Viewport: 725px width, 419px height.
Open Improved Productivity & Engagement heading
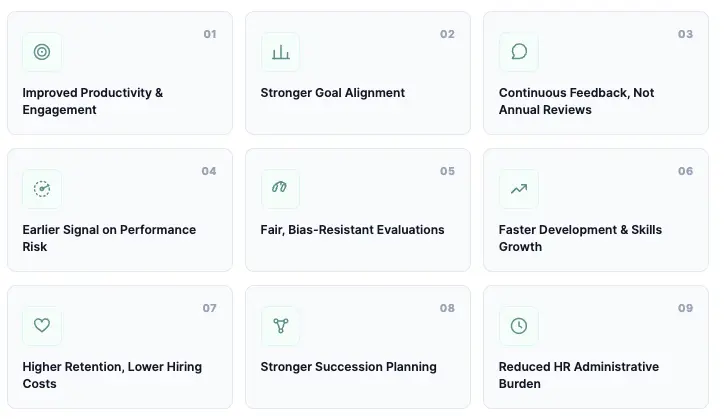pyautogui.click(x=92, y=101)
